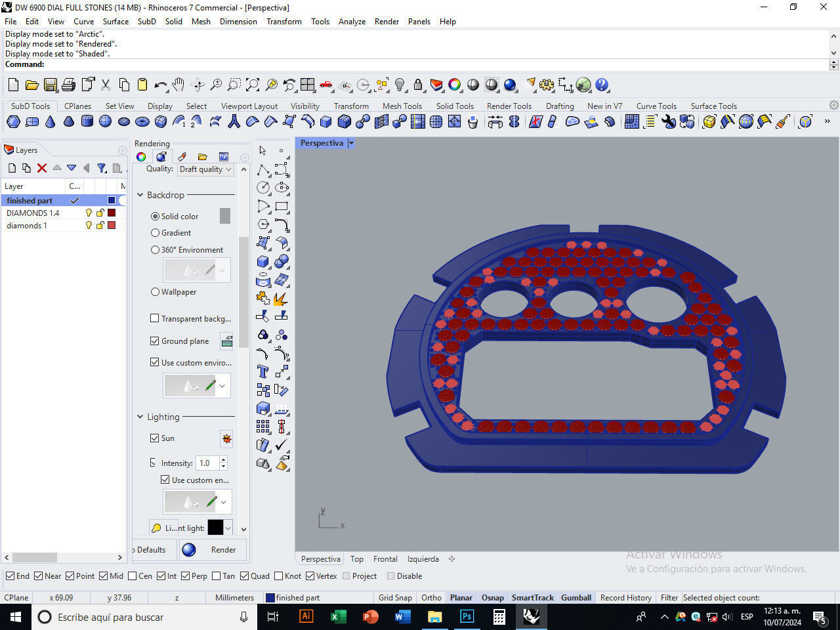Viewport: 840px width, 630px height.
Task: Increase Intensity with the spinner arrows
Action: [223, 459]
